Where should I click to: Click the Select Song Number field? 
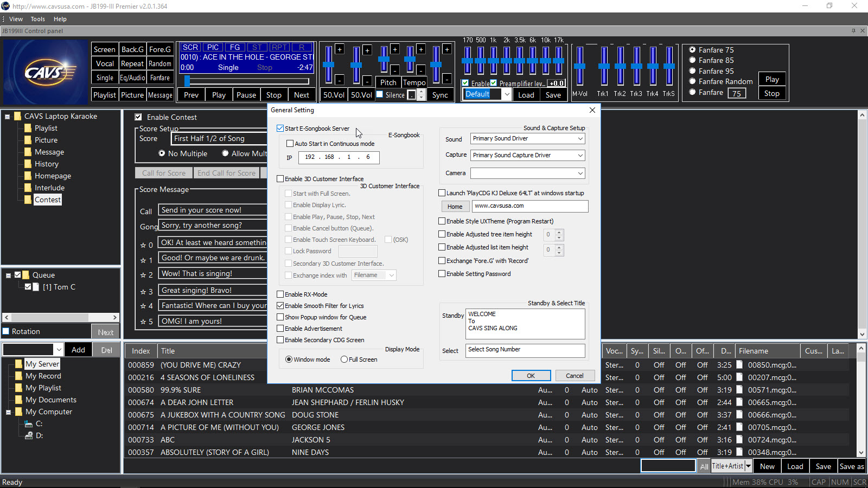pos(525,350)
